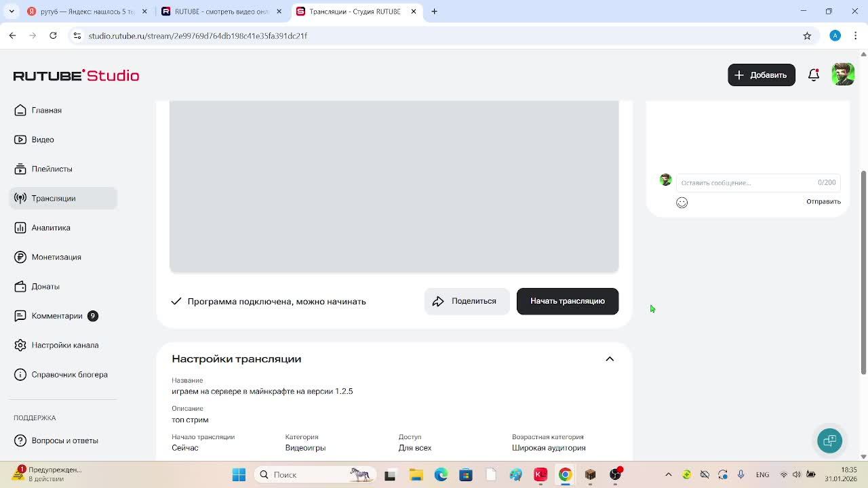The height and width of the screenshot is (488, 868).
Task: Click the Справочник блогера info icon
Action: [20, 375]
